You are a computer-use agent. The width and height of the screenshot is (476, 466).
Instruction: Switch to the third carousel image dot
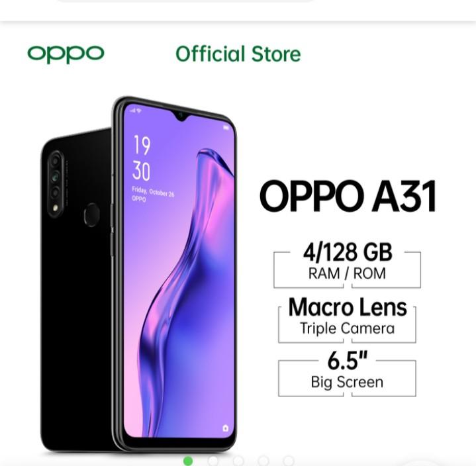tap(238, 461)
